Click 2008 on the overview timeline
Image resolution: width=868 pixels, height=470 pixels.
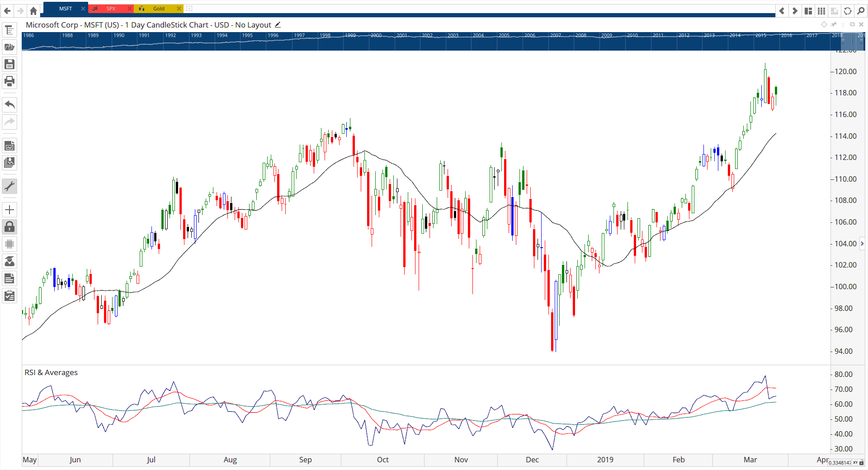pyautogui.click(x=581, y=35)
